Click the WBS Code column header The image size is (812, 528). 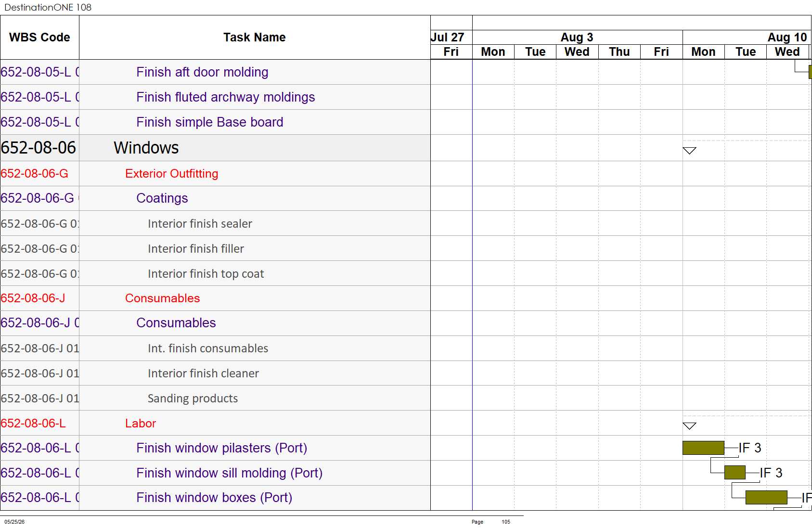point(39,38)
